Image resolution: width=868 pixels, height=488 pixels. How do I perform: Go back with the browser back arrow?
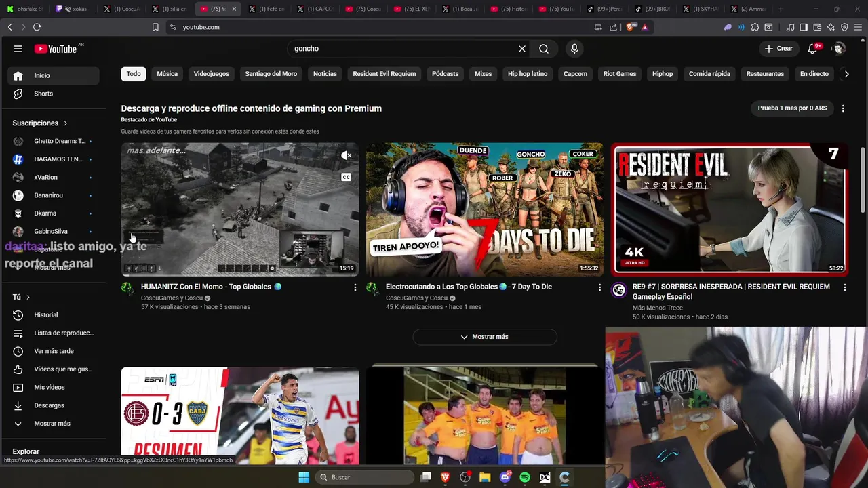(9, 27)
